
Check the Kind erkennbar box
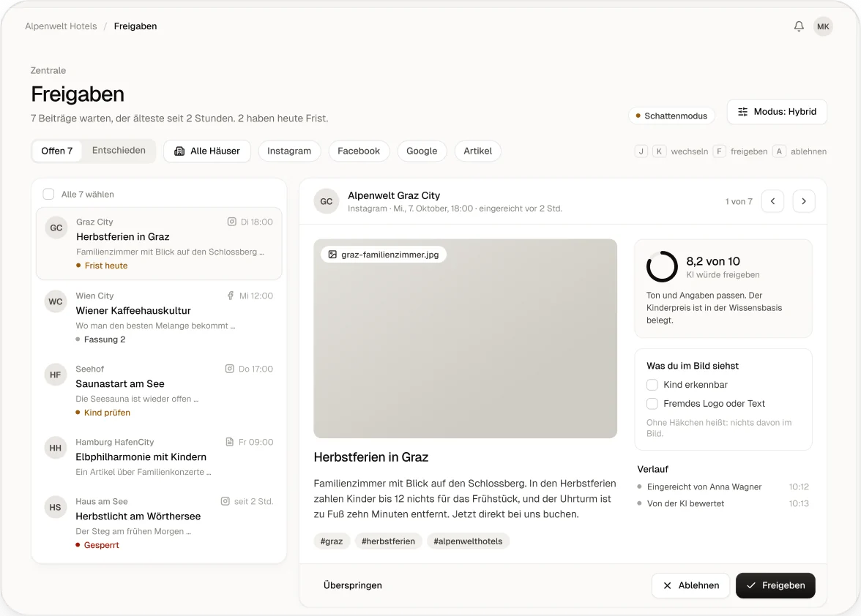click(652, 385)
